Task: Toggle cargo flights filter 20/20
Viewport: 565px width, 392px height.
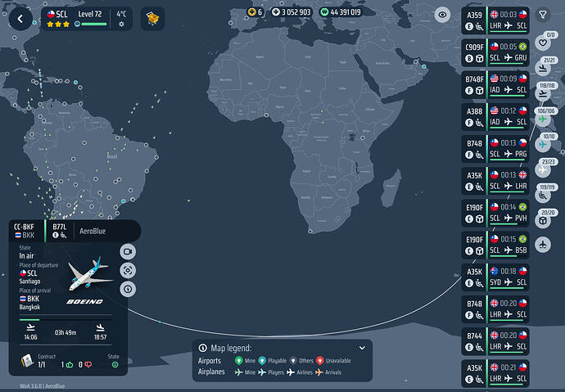Action: tap(543, 220)
